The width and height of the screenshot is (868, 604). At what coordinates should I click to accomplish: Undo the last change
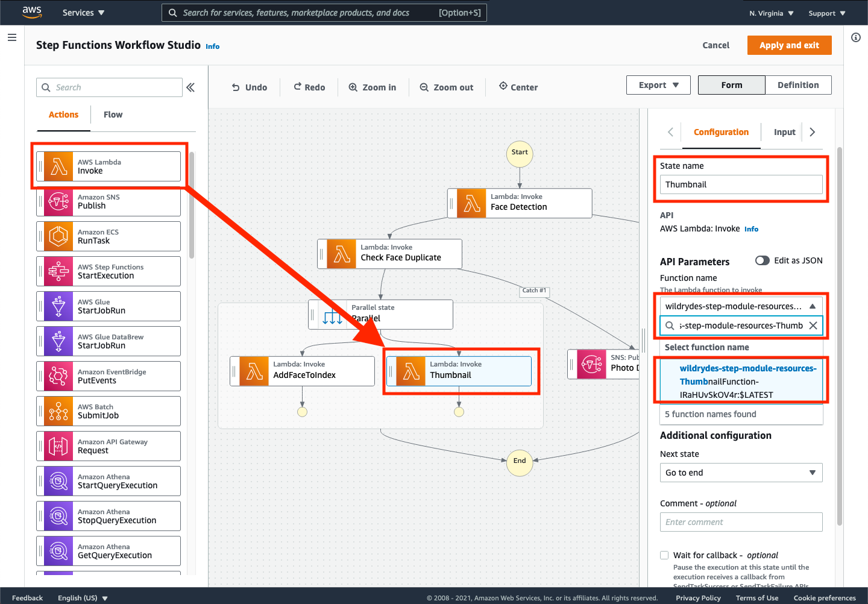point(250,87)
